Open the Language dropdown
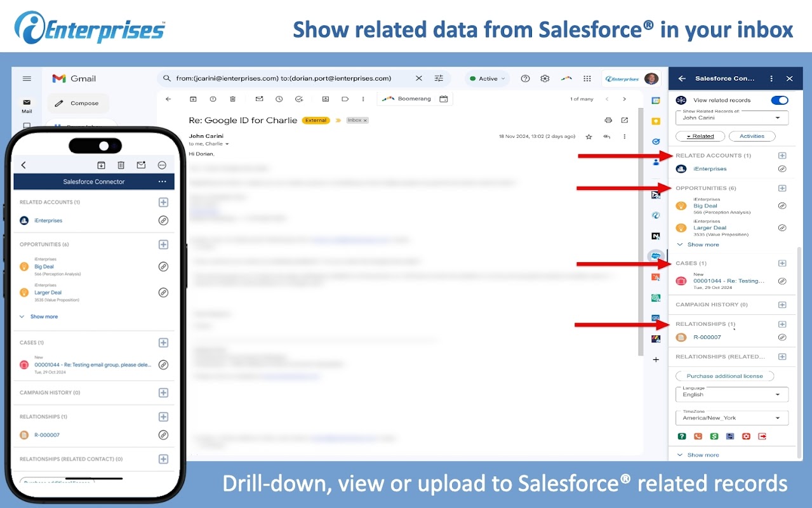 732,394
